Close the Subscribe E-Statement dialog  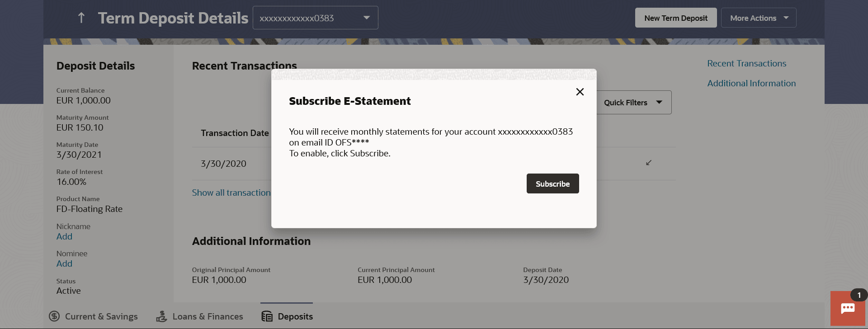(580, 92)
